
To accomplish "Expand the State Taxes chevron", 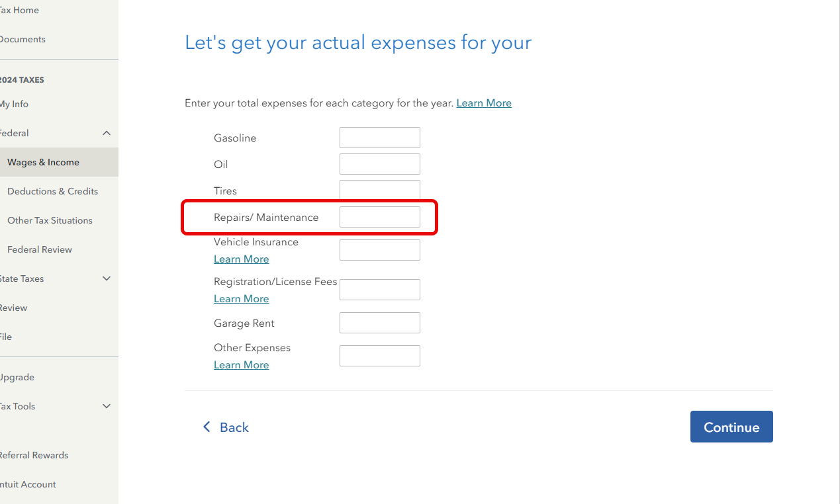I will pyautogui.click(x=107, y=278).
